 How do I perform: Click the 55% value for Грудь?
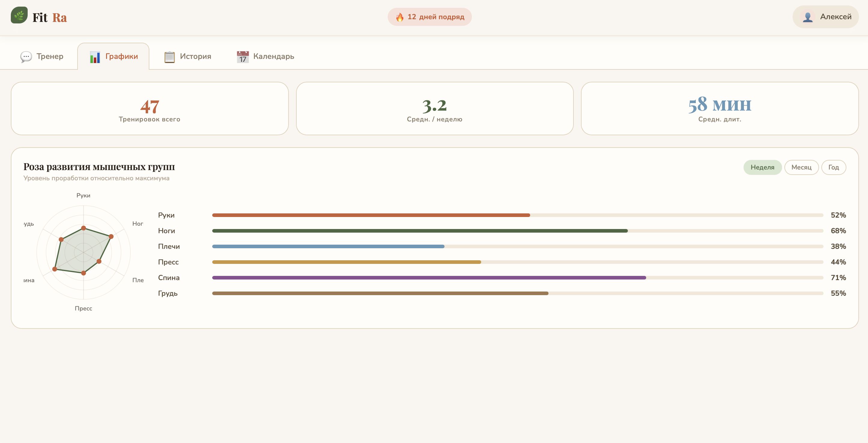[838, 293]
